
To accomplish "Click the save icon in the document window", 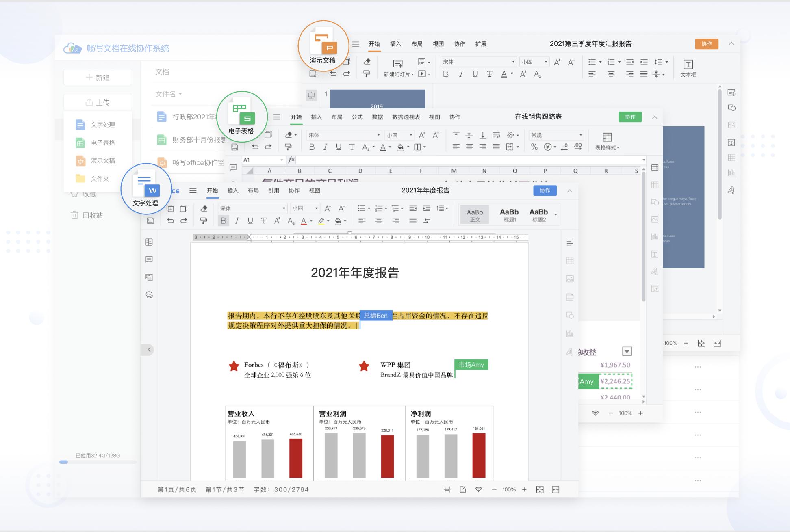I will 150,221.
